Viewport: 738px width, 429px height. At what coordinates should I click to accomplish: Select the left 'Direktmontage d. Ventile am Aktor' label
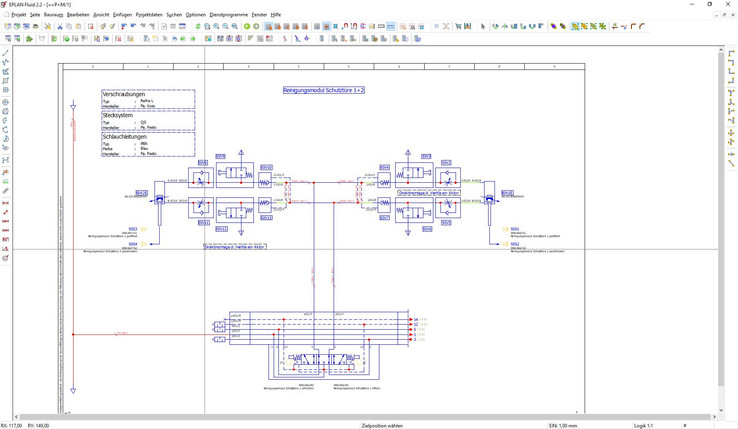[x=235, y=247]
